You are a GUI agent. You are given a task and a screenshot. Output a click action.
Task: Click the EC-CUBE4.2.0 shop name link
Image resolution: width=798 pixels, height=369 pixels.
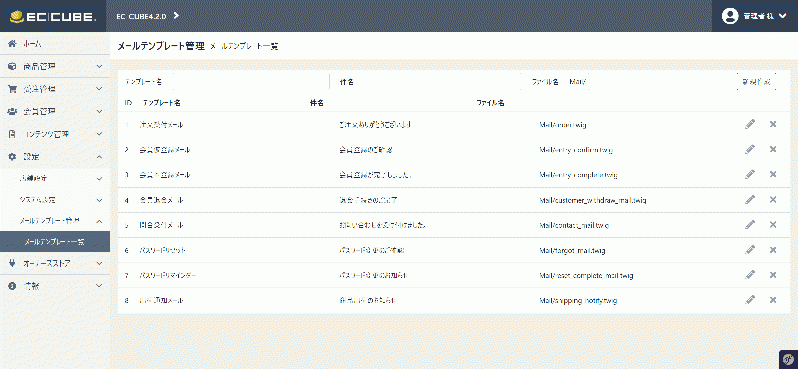pyautogui.click(x=141, y=16)
